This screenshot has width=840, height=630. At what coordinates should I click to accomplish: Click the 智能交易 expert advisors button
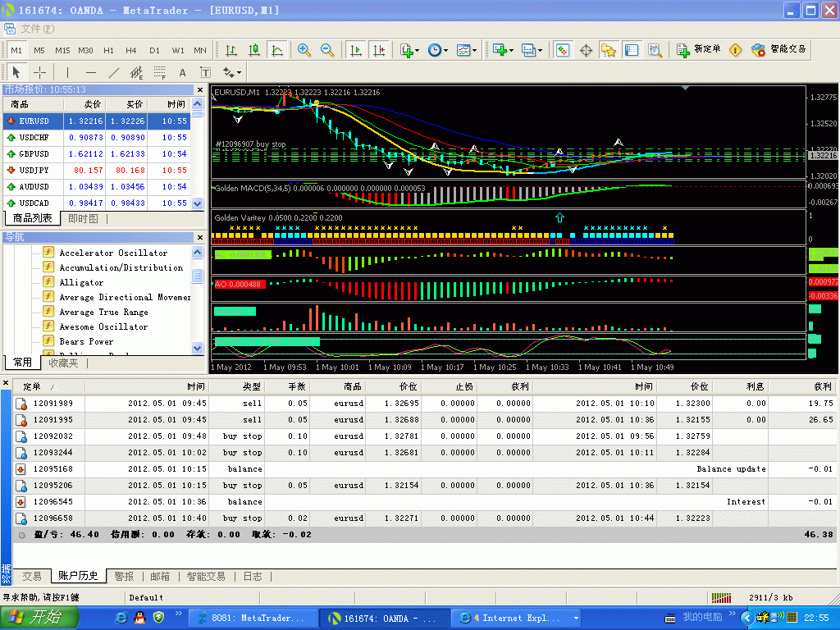779,50
